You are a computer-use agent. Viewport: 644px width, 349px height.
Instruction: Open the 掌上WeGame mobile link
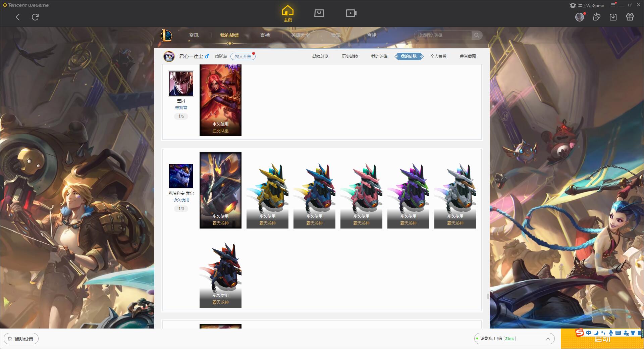click(x=587, y=5)
